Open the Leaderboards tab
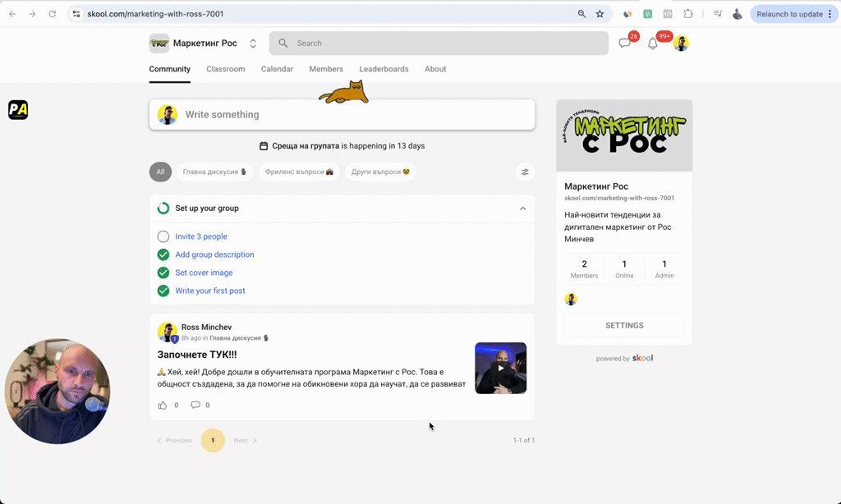 click(384, 69)
